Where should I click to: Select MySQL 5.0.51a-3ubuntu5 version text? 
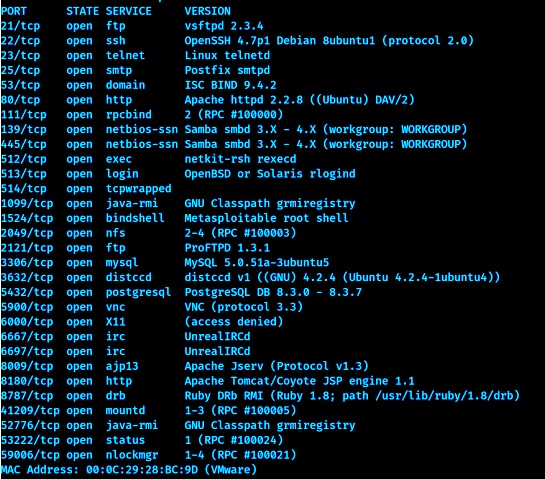pos(257,262)
